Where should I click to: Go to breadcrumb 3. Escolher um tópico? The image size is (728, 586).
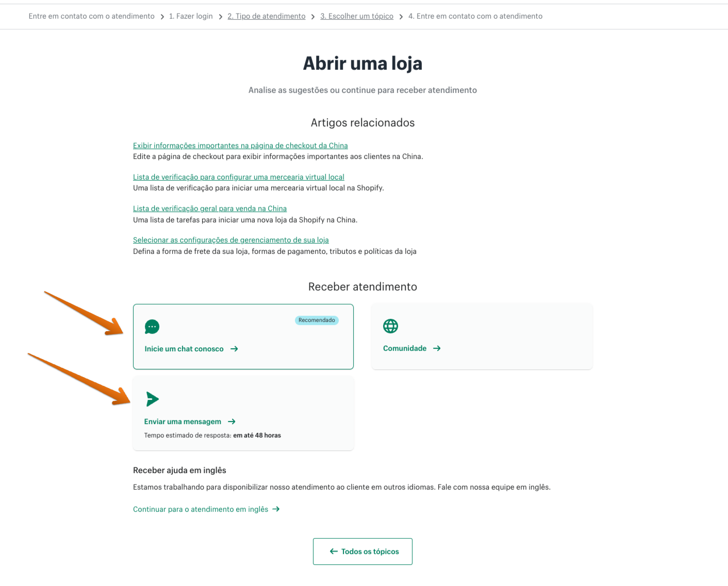click(356, 17)
